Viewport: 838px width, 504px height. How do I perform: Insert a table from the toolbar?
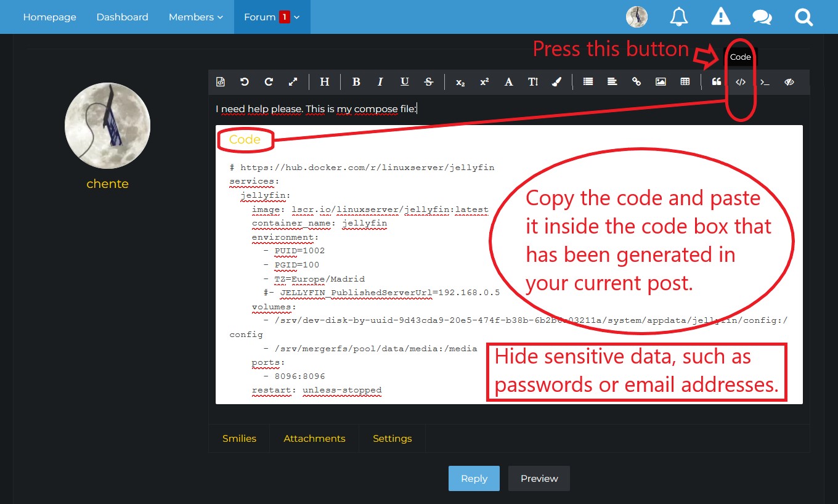[x=685, y=82]
